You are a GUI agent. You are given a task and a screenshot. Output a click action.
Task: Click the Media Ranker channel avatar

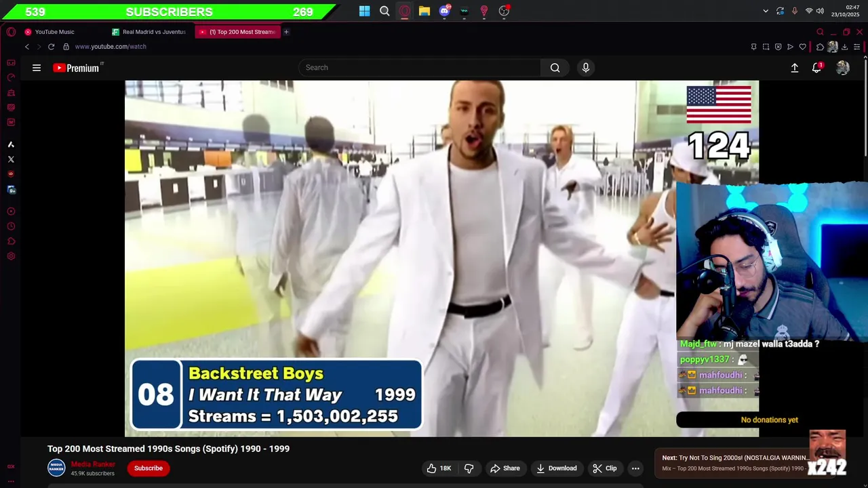tap(56, 468)
